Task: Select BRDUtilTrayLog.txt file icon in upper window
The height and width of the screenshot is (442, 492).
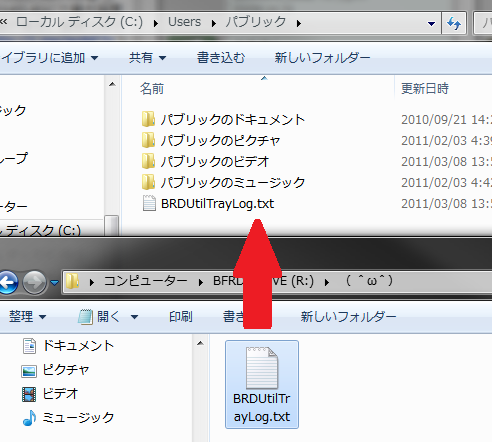Action: coord(149,203)
